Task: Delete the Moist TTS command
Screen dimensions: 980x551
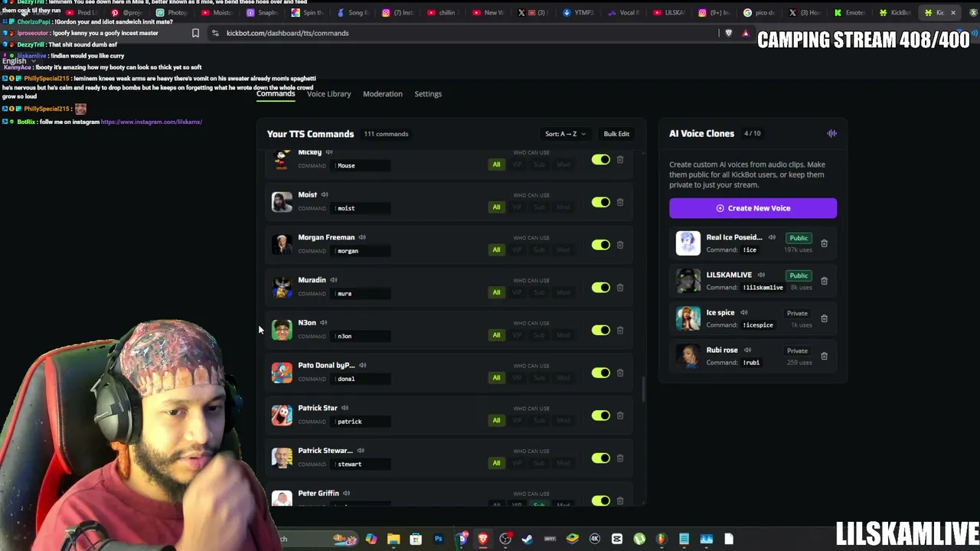Action: click(620, 202)
